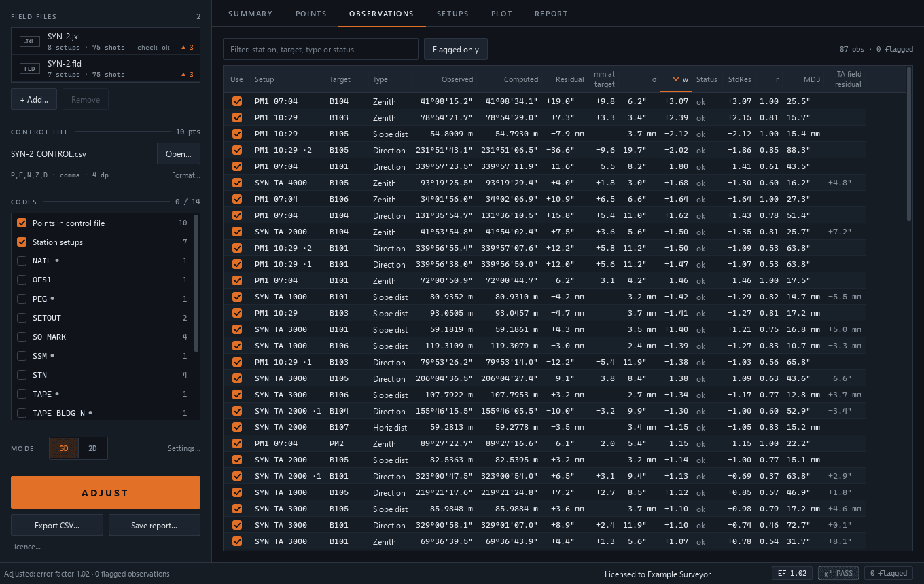Enable the NAIL code checkbox

pos(22,261)
